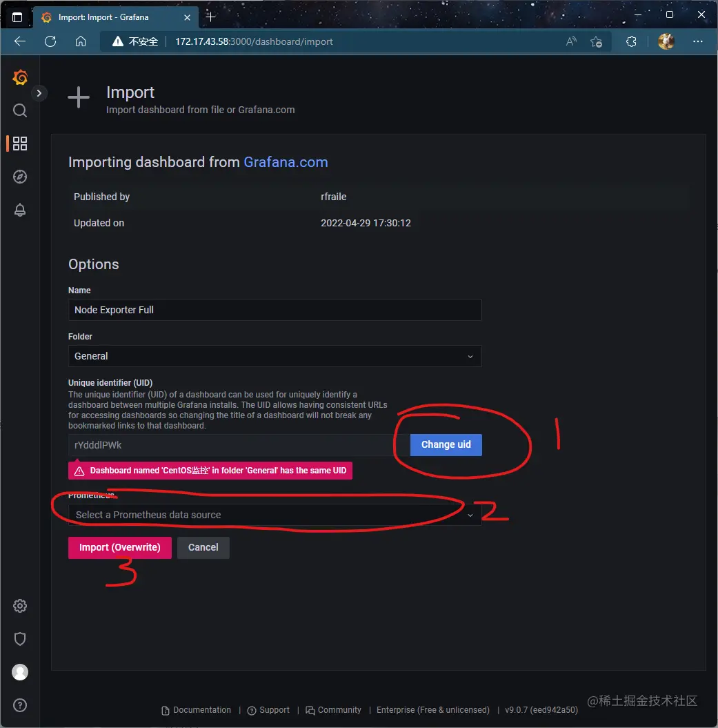Click Enterprise (Free & unlicensed) footer link
Viewport: 718px width, 728px height.
[433, 710]
